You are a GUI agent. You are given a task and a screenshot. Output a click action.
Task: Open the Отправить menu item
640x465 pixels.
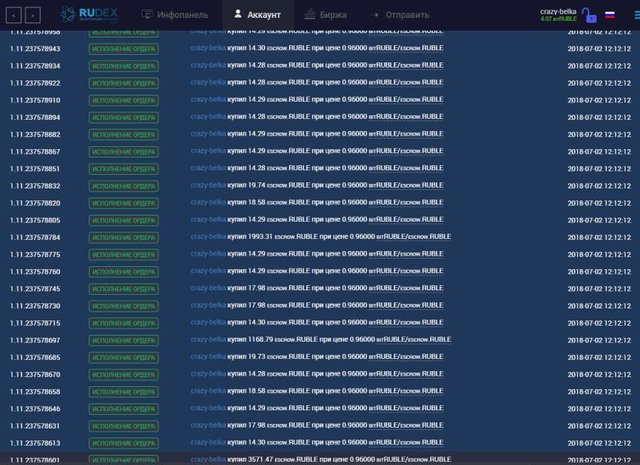401,15
